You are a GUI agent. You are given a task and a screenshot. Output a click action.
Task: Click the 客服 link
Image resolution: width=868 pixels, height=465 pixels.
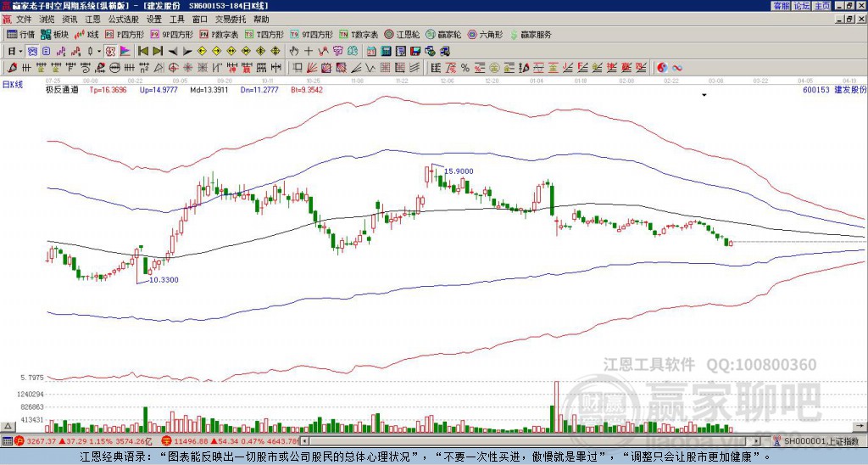pyautogui.click(x=782, y=6)
